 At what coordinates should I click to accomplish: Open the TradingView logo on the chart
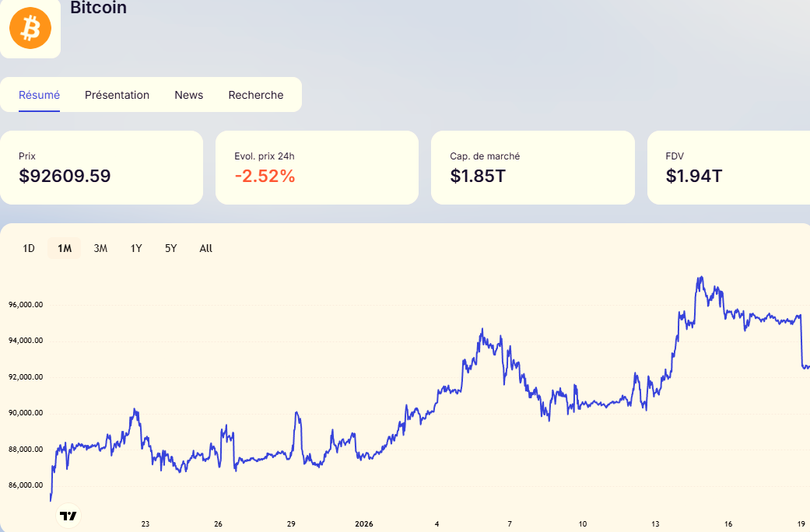pyautogui.click(x=68, y=516)
